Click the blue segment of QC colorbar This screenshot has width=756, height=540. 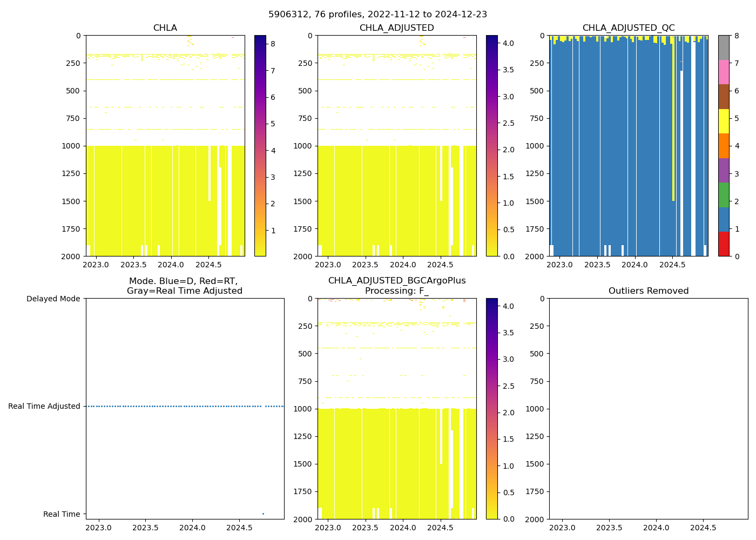pos(724,219)
